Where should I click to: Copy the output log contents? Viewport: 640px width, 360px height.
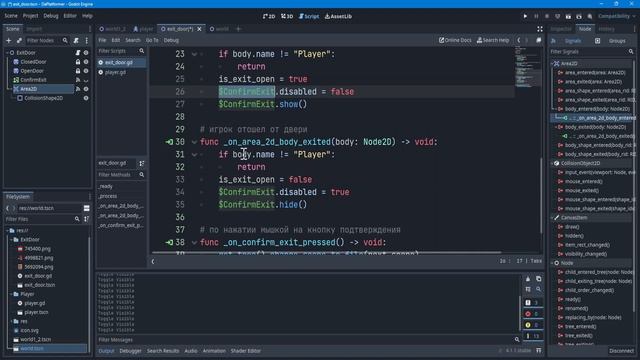(538, 279)
